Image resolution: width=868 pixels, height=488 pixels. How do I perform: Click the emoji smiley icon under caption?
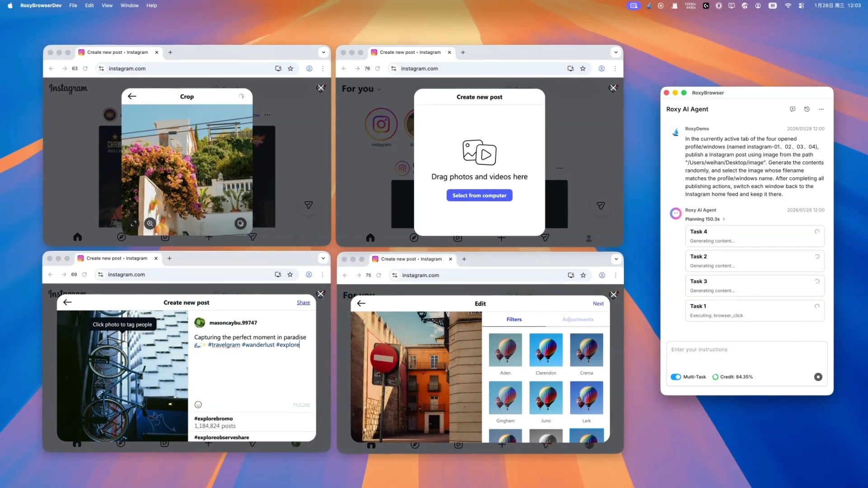[x=198, y=405]
